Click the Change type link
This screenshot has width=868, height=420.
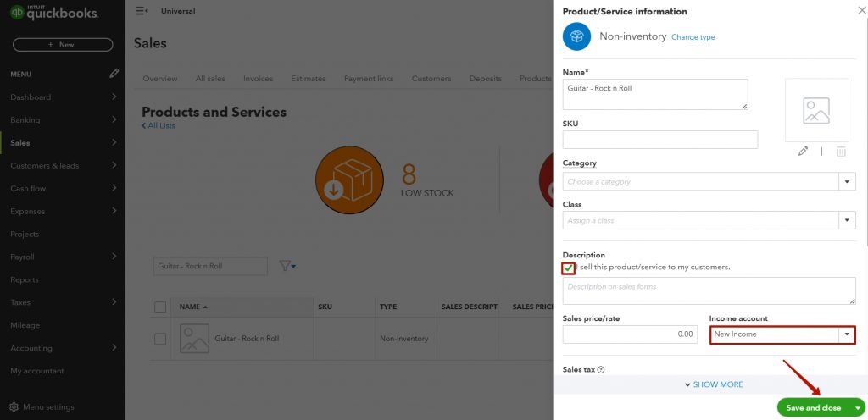(x=693, y=37)
